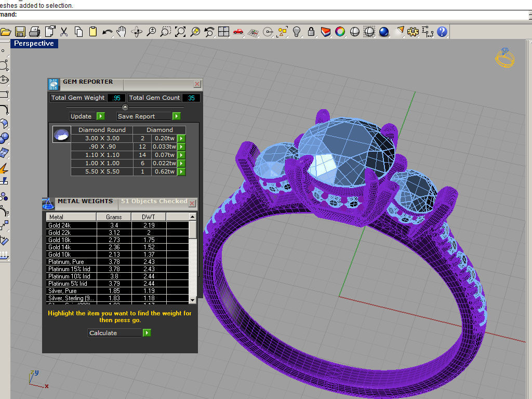Click green arrow on 5.50 X 5.50 row
532x399 pixels.
click(x=181, y=171)
